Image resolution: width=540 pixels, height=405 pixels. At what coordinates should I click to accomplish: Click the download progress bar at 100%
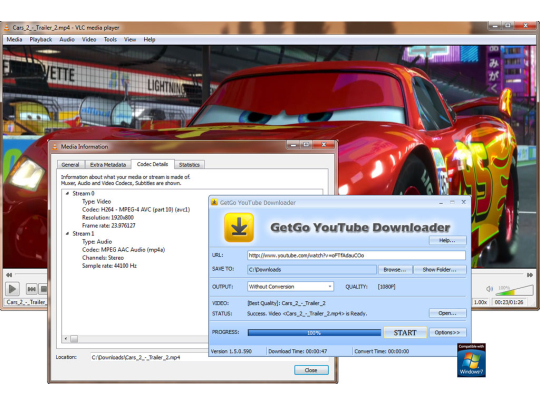pyautogui.click(x=314, y=333)
